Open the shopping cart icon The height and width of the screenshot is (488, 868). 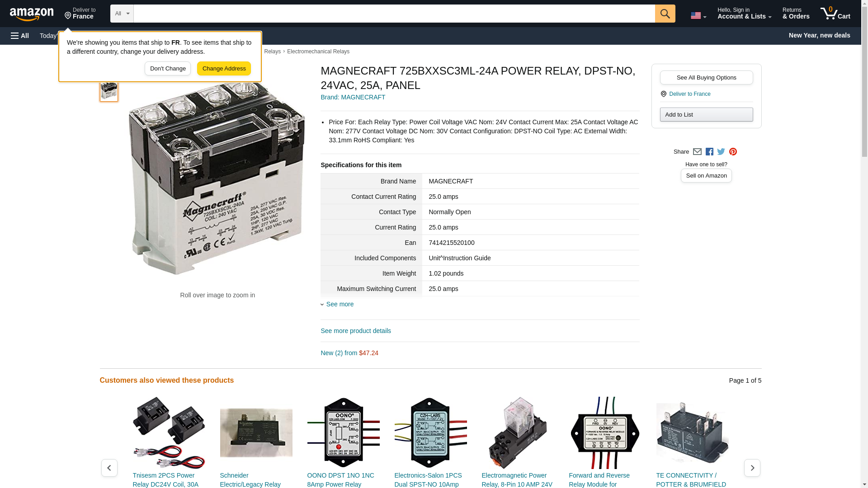pyautogui.click(x=835, y=14)
